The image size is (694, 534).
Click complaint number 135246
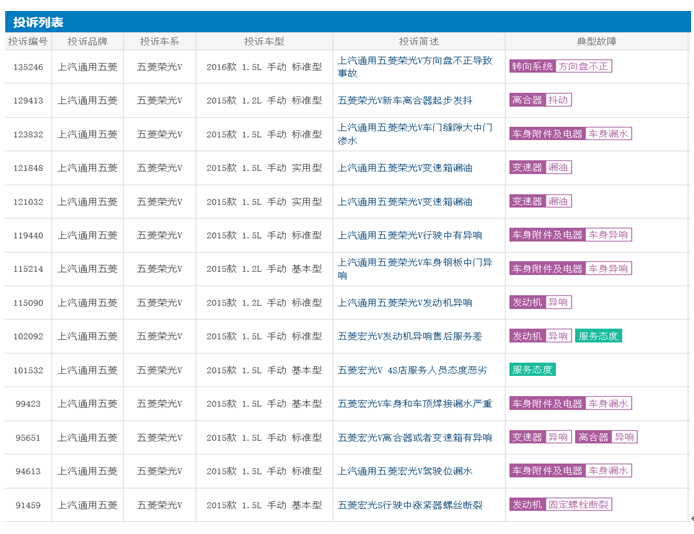28,67
